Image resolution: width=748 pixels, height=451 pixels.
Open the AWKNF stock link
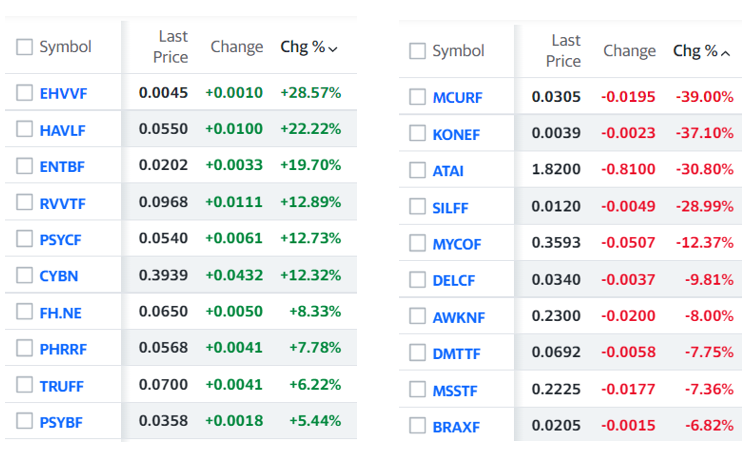click(459, 317)
